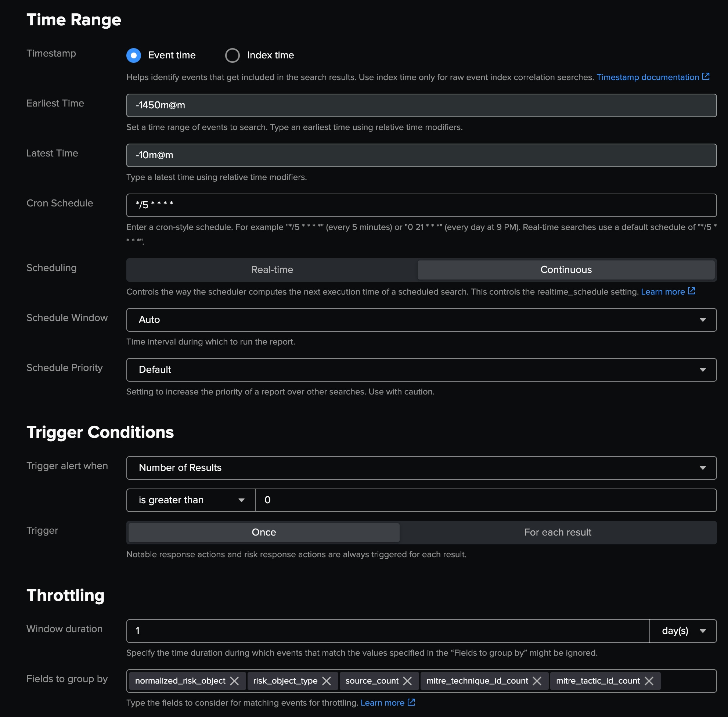728x717 pixels.
Task: Click the Latest Time input field
Action: pyautogui.click(x=421, y=155)
